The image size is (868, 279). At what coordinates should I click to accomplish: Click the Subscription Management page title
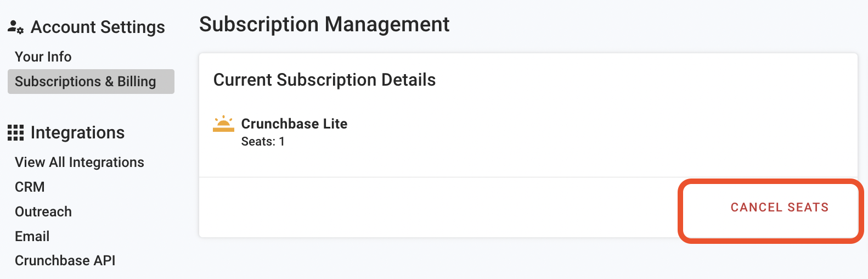[x=324, y=24]
